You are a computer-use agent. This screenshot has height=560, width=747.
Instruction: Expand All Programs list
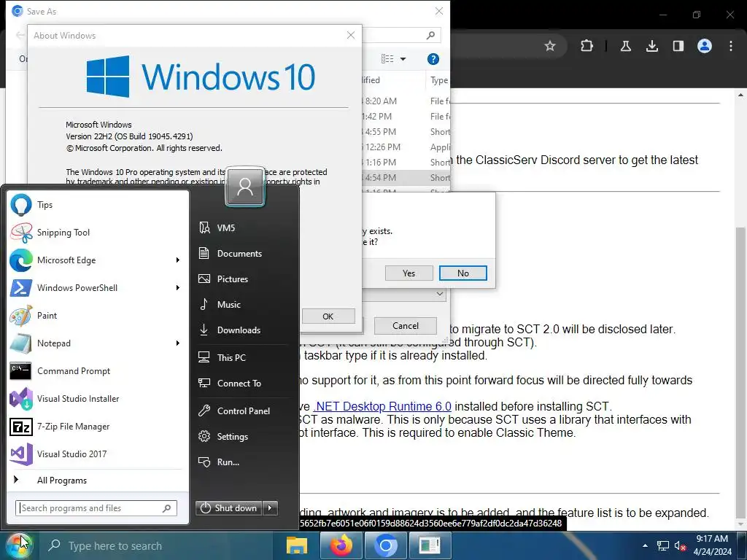(98, 480)
